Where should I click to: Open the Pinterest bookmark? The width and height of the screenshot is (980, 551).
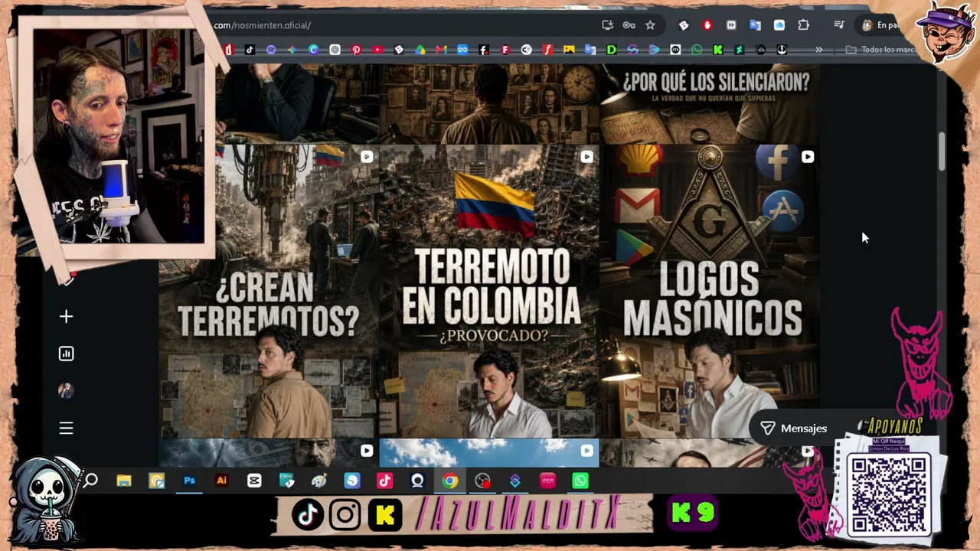[x=356, y=50]
